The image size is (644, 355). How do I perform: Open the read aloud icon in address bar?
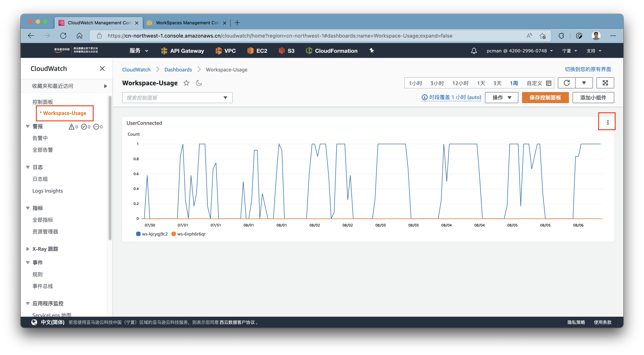coord(529,36)
